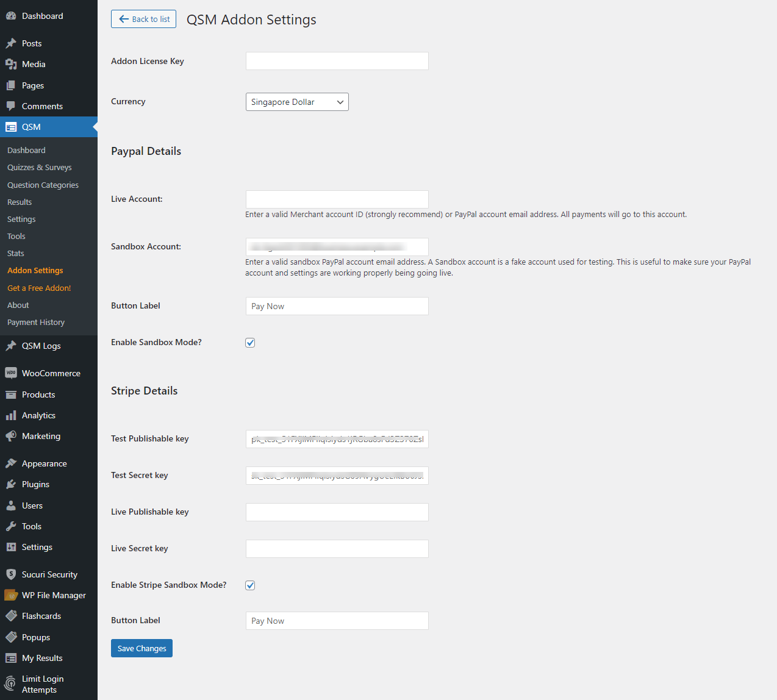Click the WooCommerce logo icon
The width and height of the screenshot is (777, 700).
[x=11, y=373]
